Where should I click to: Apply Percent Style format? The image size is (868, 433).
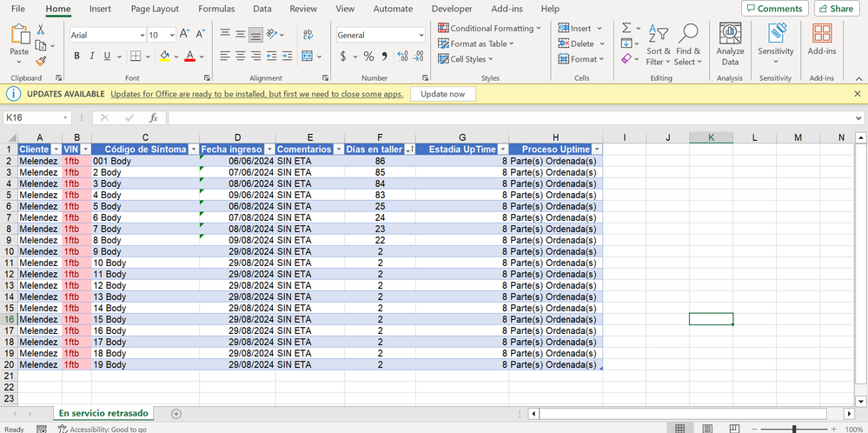pos(368,56)
